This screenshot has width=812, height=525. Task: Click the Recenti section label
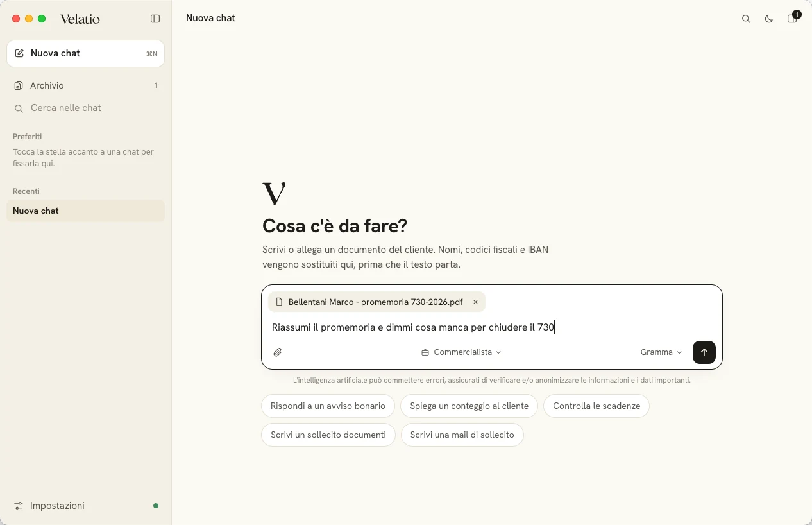(26, 191)
